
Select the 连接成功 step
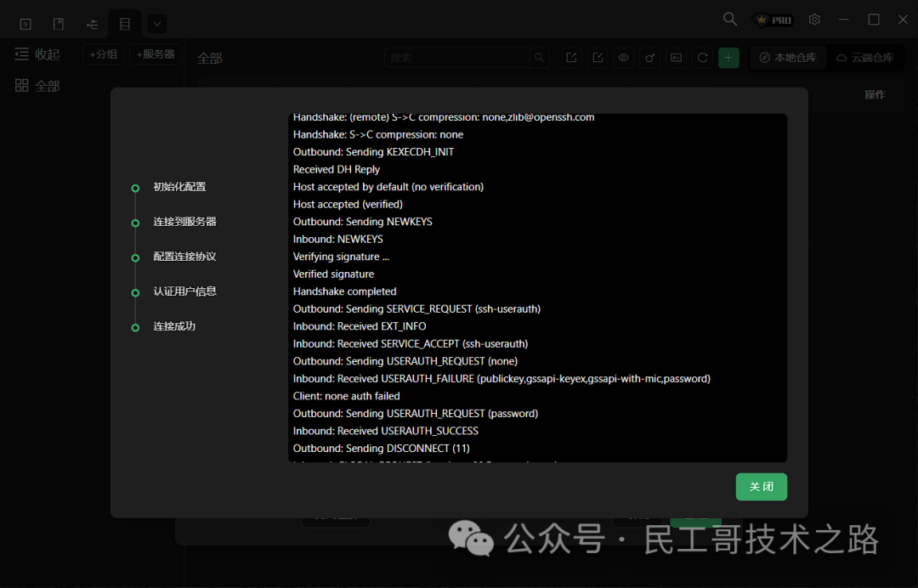coord(174,326)
